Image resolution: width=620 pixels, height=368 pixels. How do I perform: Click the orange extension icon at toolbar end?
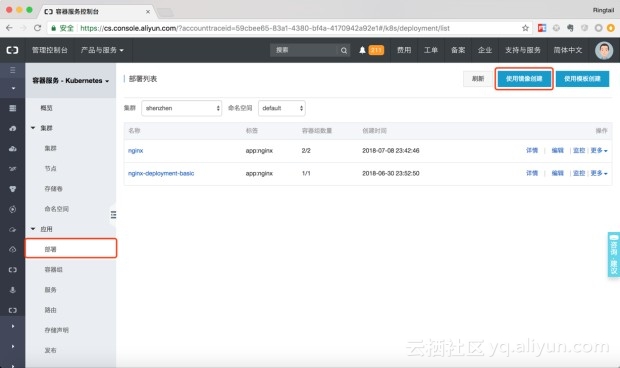click(611, 28)
